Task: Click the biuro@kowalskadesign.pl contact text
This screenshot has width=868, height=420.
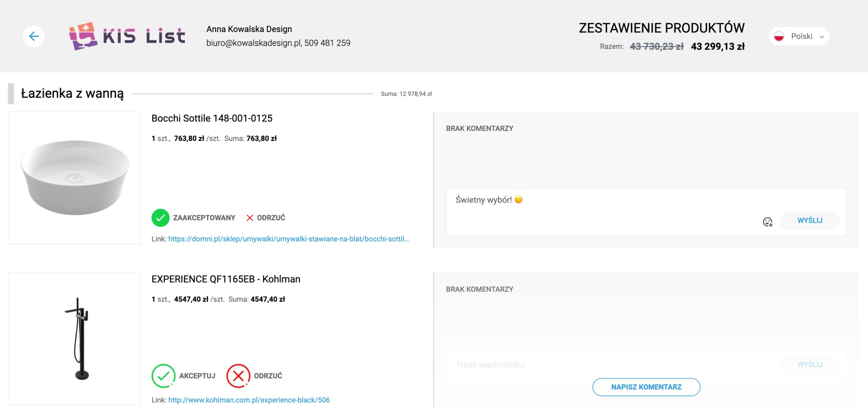Action: (254, 43)
